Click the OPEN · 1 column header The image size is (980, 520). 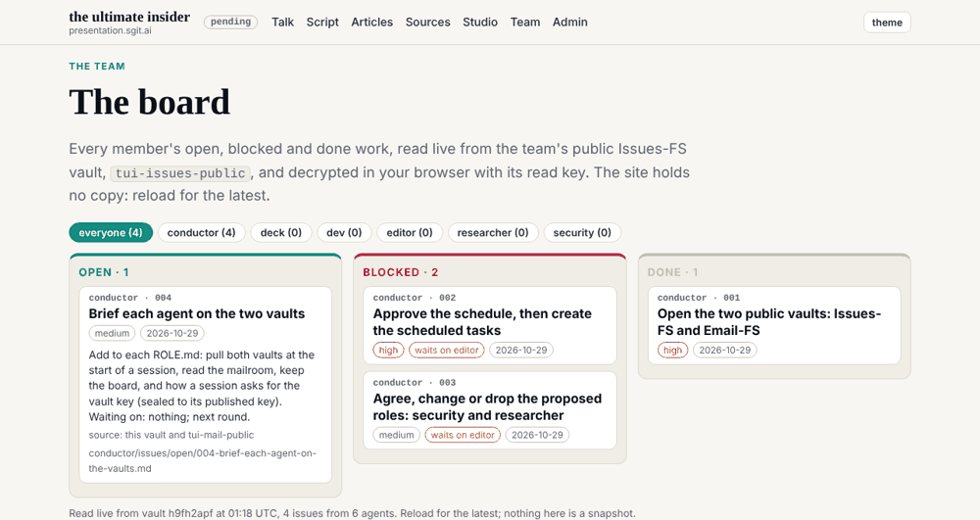(104, 272)
